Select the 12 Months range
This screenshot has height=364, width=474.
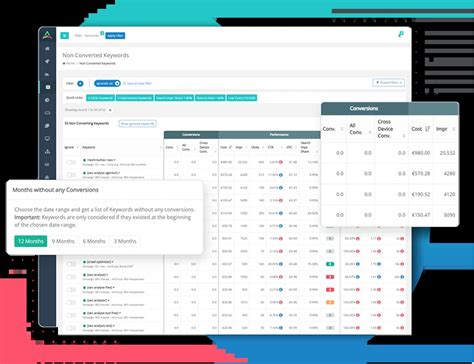(x=31, y=241)
